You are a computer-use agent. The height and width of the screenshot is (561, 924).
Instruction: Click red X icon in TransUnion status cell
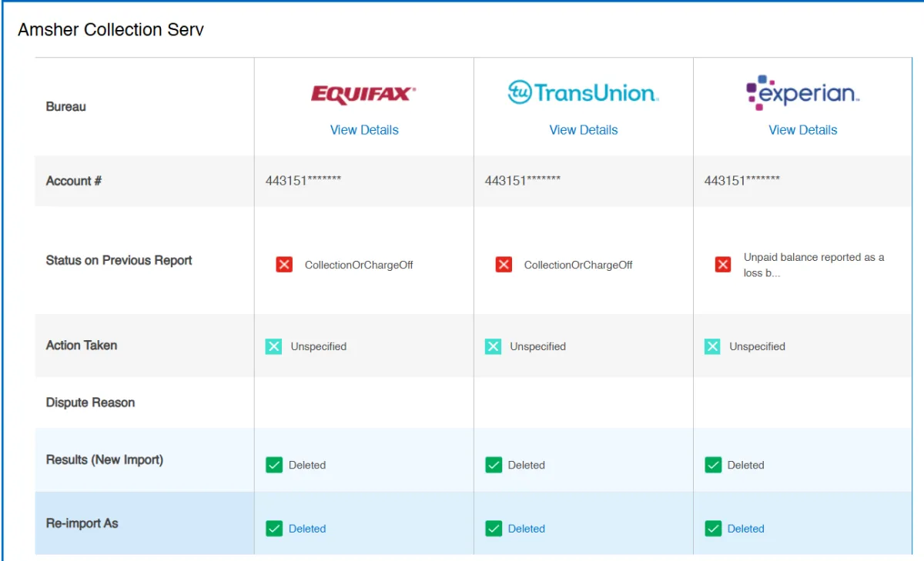coord(504,265)
